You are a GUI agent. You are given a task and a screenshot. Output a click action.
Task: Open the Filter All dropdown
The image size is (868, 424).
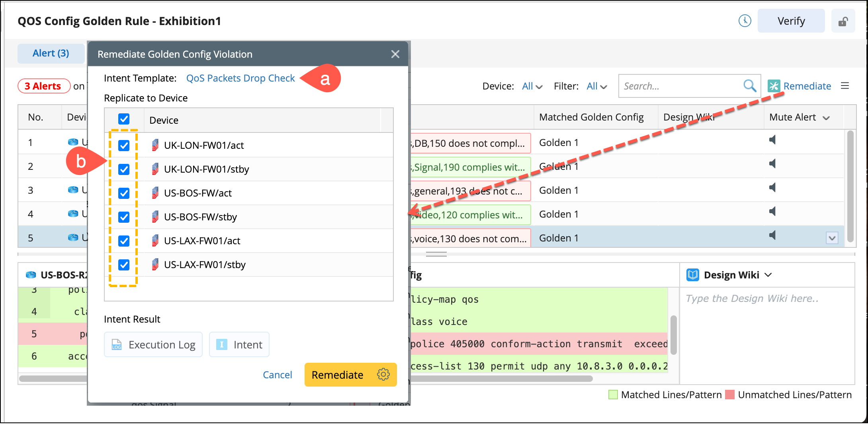pyautogui.click(x=596, y=86)
